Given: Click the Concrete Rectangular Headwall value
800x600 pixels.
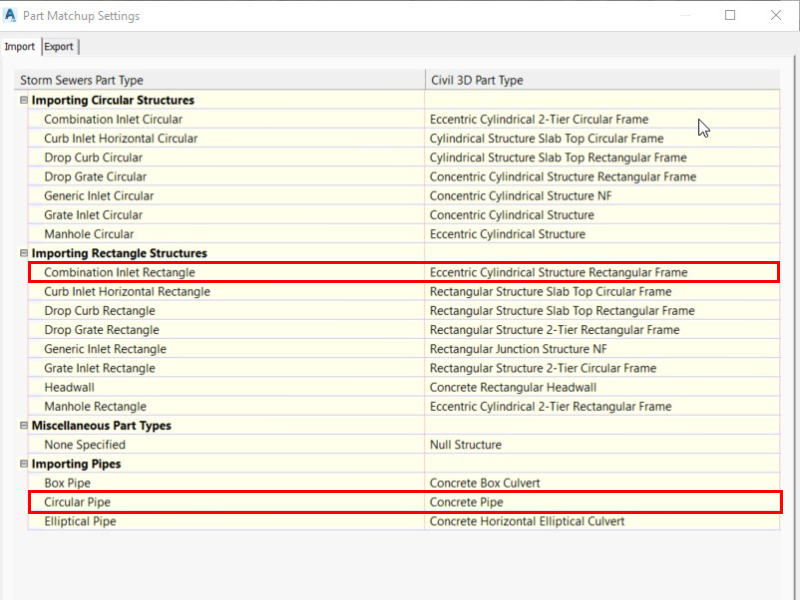Looking at the screenshot, I should [513, 387].
